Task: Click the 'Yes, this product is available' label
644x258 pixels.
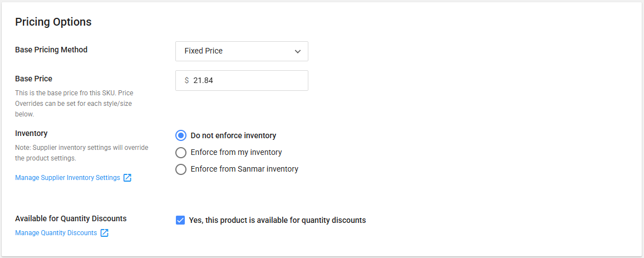Action: tap(277, 220)
